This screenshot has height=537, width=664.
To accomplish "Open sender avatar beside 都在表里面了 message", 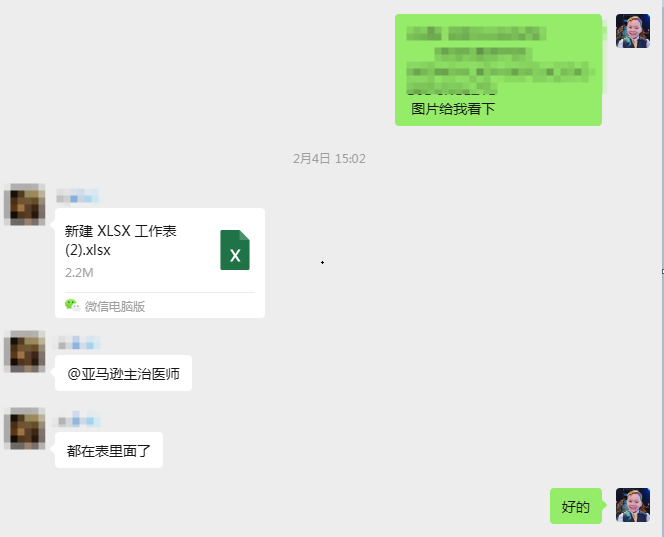I will (x=25, y=428).
